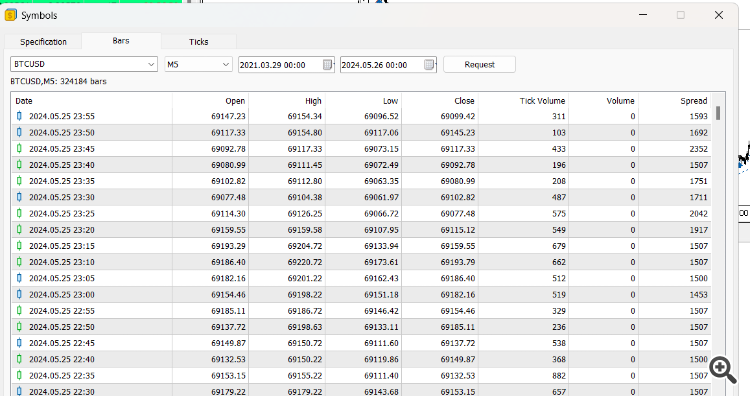Screen dimensions: 750x396
Task: Select the tick volume 311
Action: click(559, 116)
